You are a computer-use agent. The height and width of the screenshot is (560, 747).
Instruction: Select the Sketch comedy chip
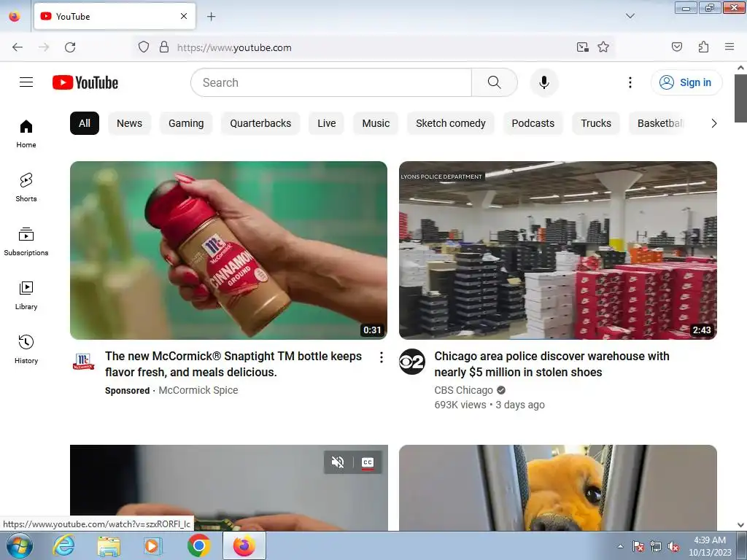point(450,123)
